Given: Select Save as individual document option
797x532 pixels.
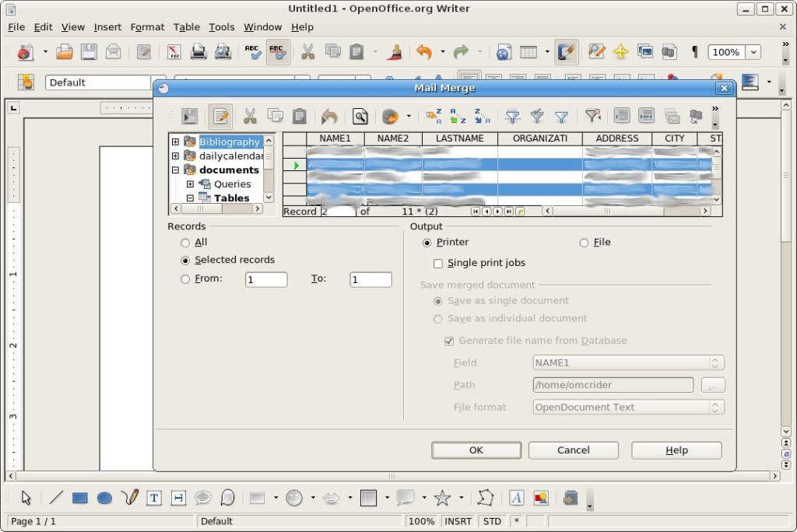Looking at the screenshot, I should click(x=437, y=319).
